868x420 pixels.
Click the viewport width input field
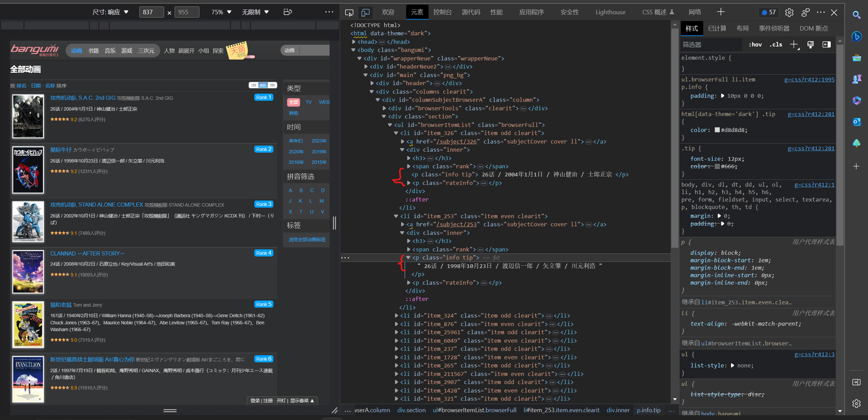pyautogui.click(x=151, y=12)
